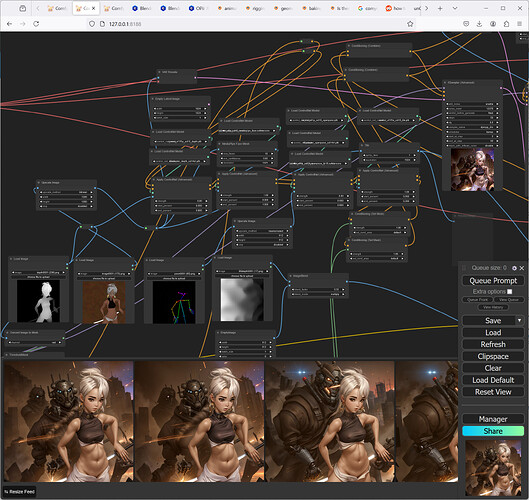The width and height of the screenshot is (529, 500).
Task: Open the KSampler node preview image
Action: pos(472,170)
